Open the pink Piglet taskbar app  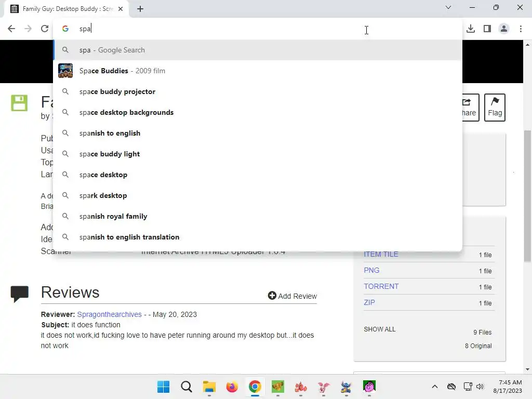(323, 387)
